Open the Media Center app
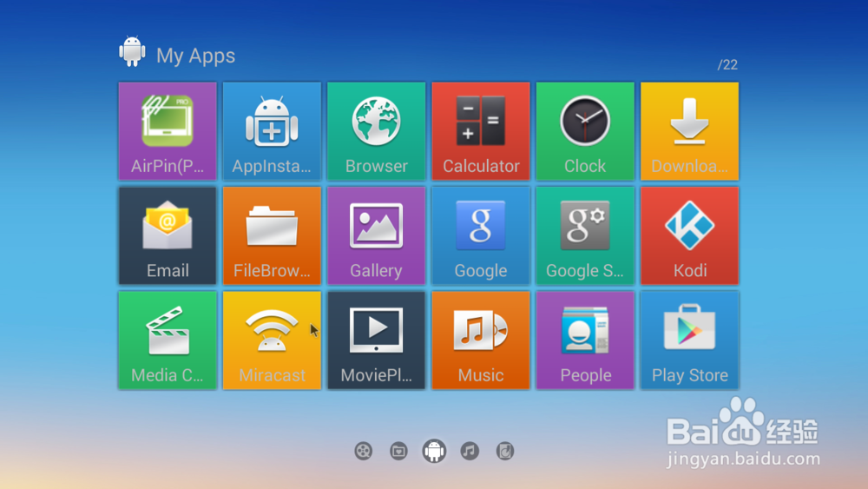868x489 pixels. point(168,340)
